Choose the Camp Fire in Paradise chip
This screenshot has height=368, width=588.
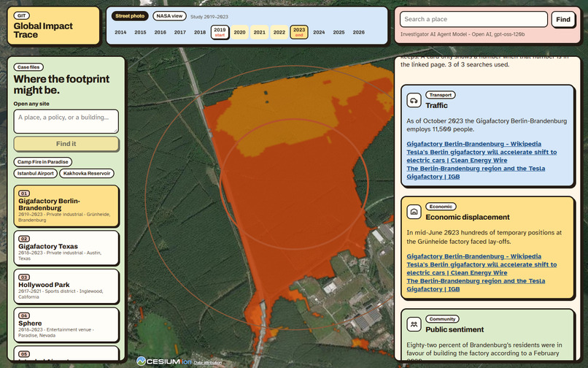[x=43, y=162]
